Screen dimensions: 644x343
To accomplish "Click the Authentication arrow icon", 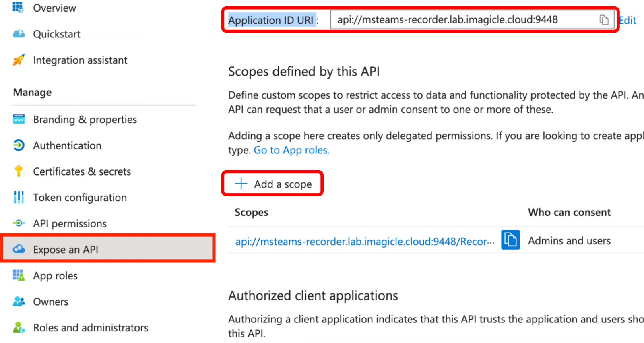I will pos(19,145).
